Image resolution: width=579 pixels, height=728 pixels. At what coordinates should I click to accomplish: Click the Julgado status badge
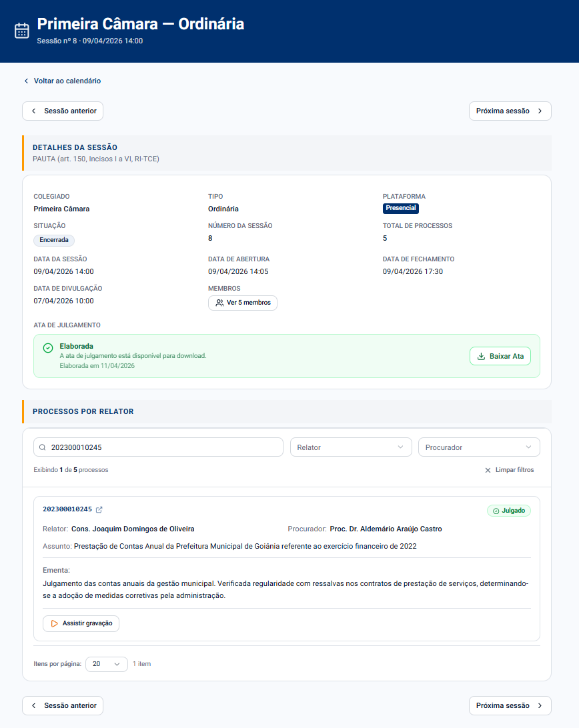pos(509,511)
